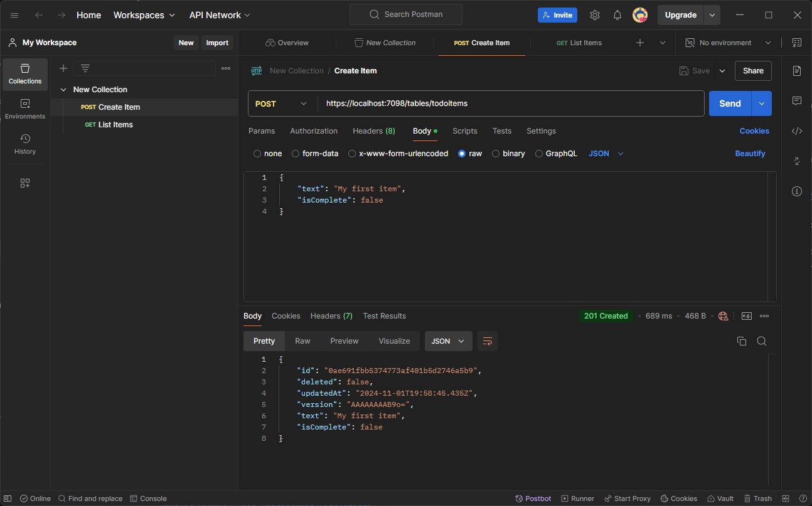812x506 pixels.
Task: Click the Invite button
Action: click(557, 15)
